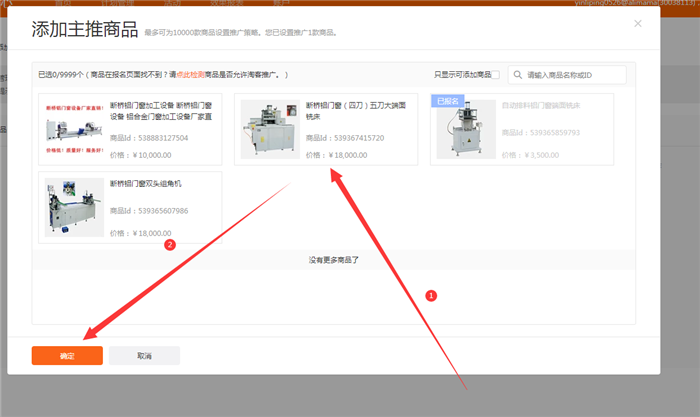Screen dimensions: 700x417
Task: Close the 添加主推商品 dialog with the X
Action: (x=638, y=23)
